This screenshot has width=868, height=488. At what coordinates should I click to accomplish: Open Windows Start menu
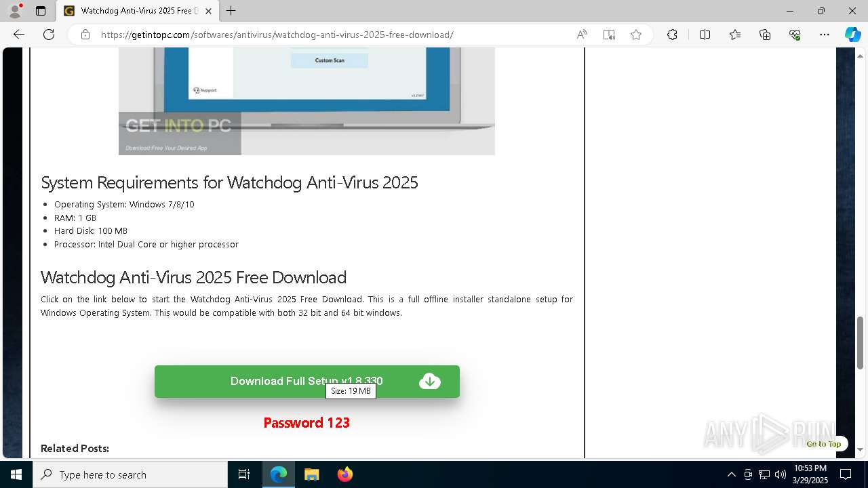[x=16, y=474]
